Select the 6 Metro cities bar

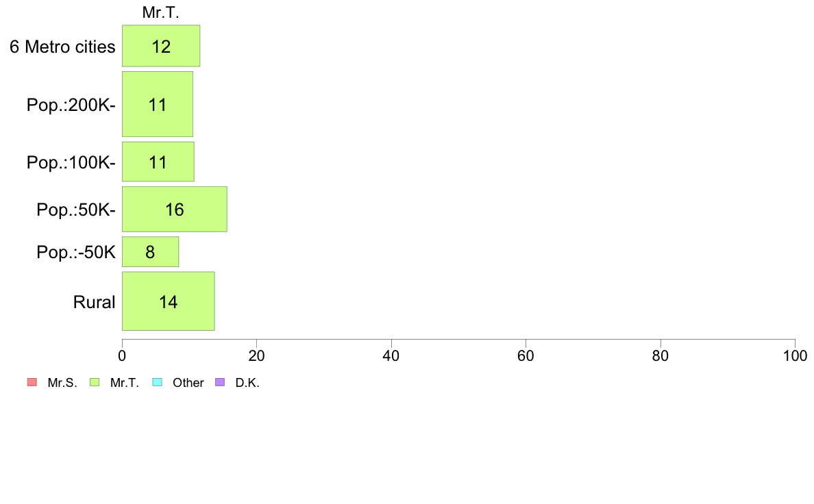click(x=161, y=46)
